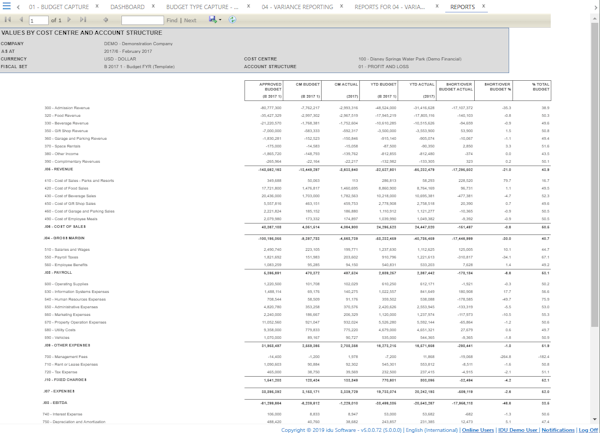The image size is (600, 433).
Task: Click the find text search box
Action: [x=141, y=20]
